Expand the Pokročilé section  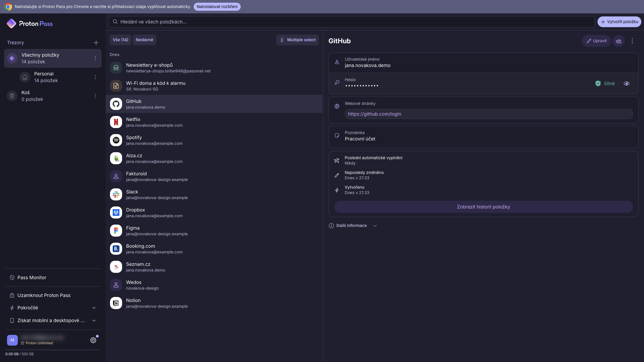click(x=53, y=308)
